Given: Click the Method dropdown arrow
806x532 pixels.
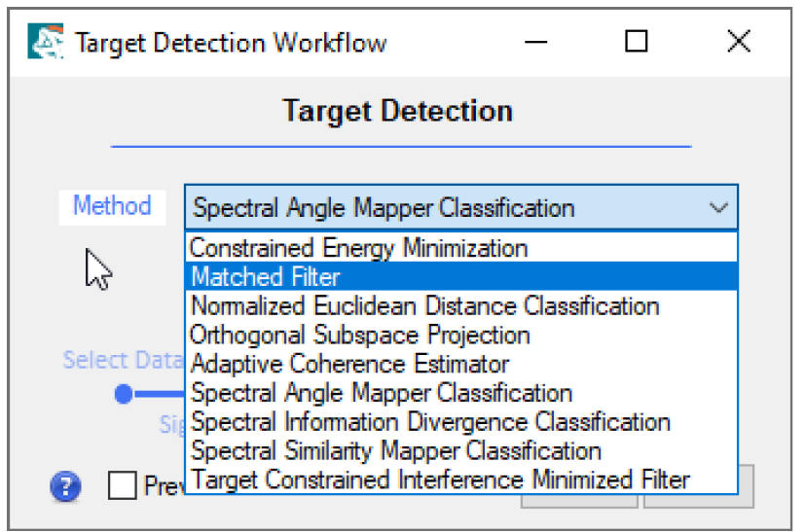Looking at the screenshot, I should click(718, 208).
